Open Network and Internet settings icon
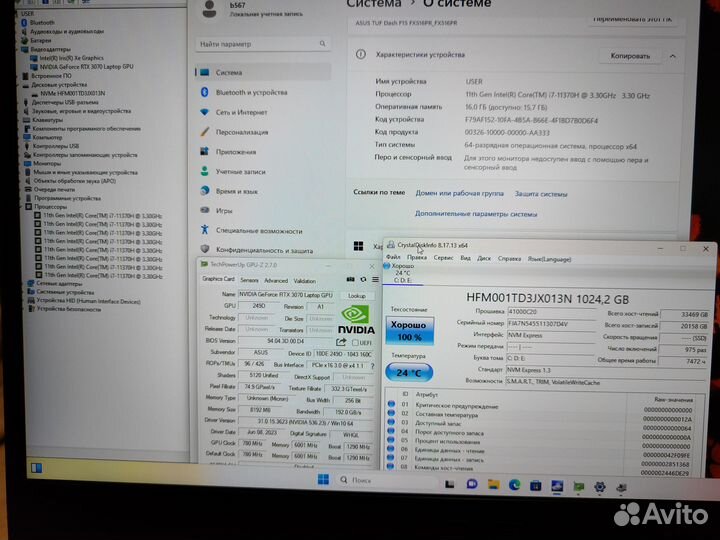The image size is (720, 540). tap(204, 112)
